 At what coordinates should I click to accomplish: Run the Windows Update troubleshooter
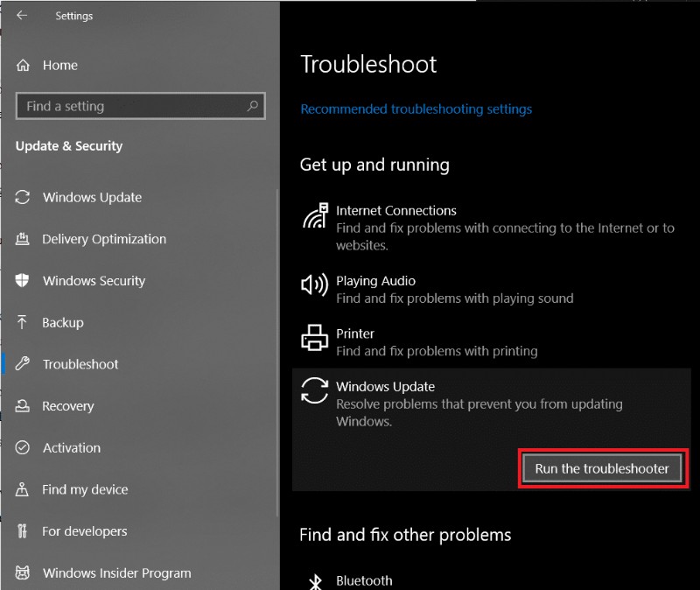point(601,468)
